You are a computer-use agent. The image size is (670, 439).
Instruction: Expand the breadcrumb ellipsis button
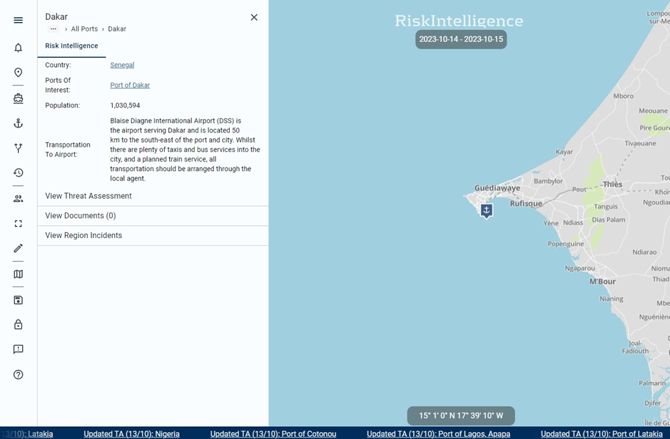pos(53,29)
